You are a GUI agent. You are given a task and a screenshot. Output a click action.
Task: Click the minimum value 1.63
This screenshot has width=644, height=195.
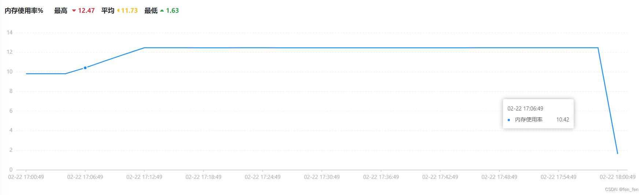click(173, 11)
